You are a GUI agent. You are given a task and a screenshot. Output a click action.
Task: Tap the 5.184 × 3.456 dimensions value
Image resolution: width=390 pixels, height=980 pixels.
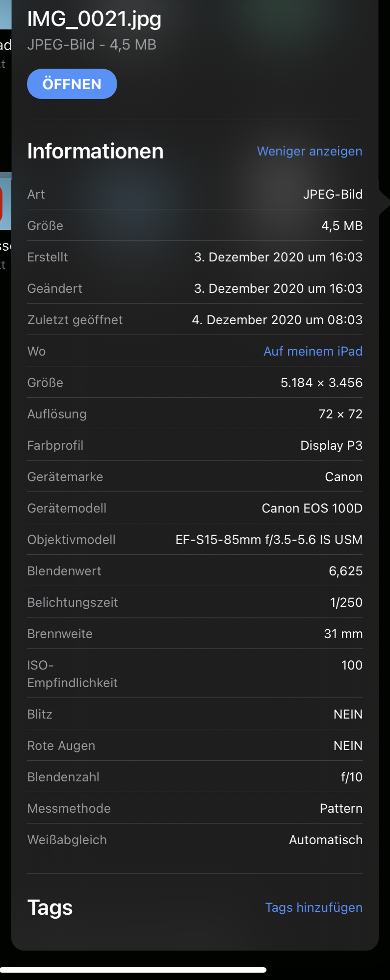(x=321, y=383)
